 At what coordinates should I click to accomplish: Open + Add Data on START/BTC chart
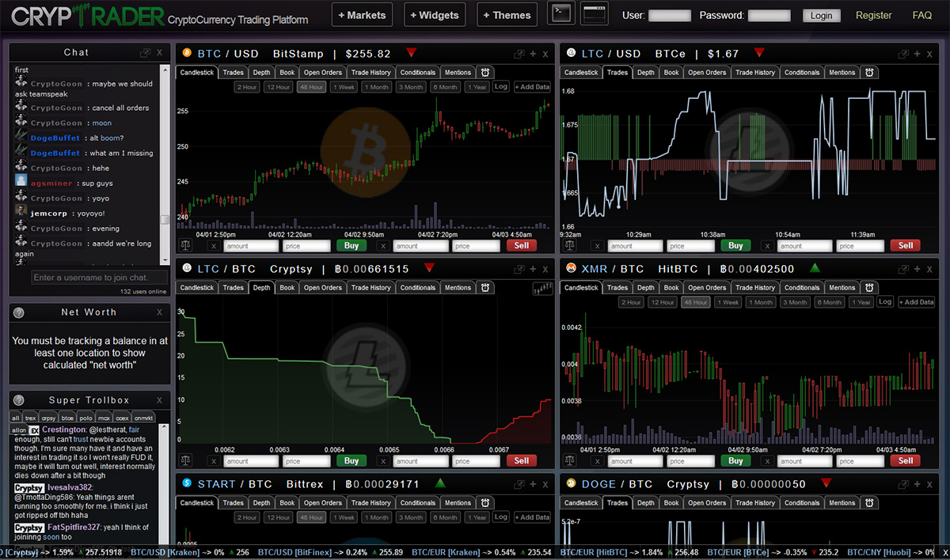532,517
